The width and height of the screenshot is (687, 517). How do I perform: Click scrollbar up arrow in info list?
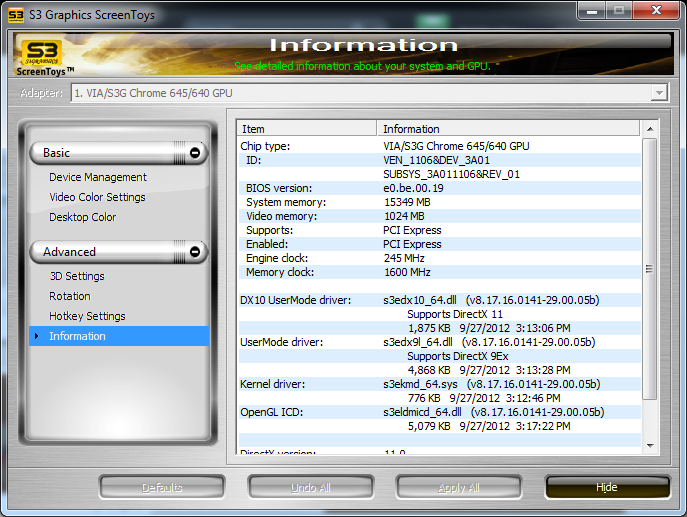click(x=650, y=129)
